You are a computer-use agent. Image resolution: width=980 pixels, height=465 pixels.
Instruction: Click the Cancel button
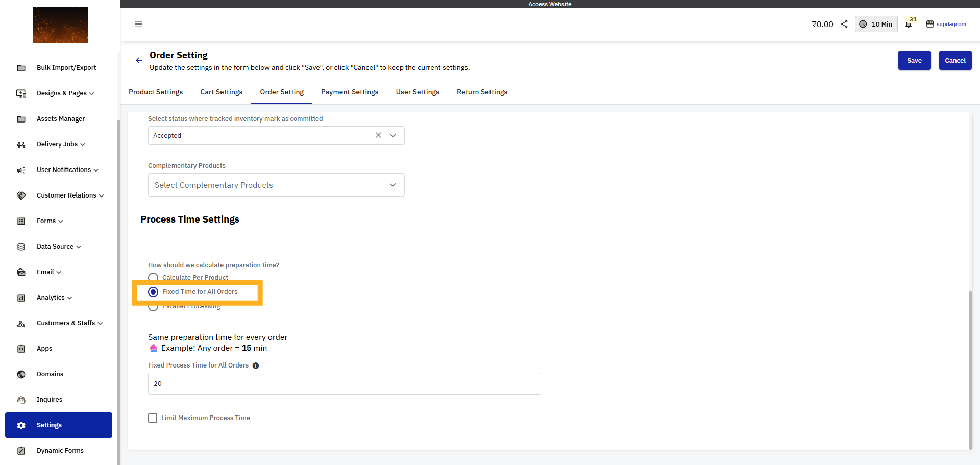coord(955,60)
